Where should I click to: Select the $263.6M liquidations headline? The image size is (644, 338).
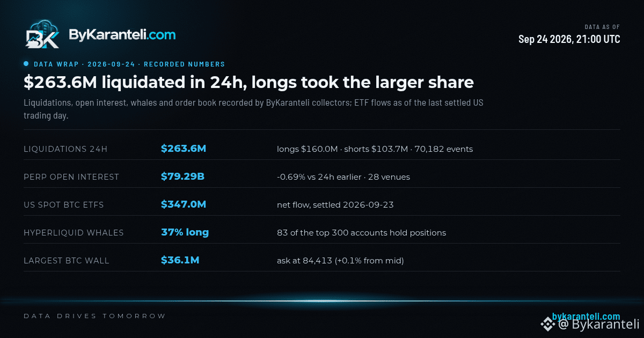pyautogui.click(x=248, y=82)
